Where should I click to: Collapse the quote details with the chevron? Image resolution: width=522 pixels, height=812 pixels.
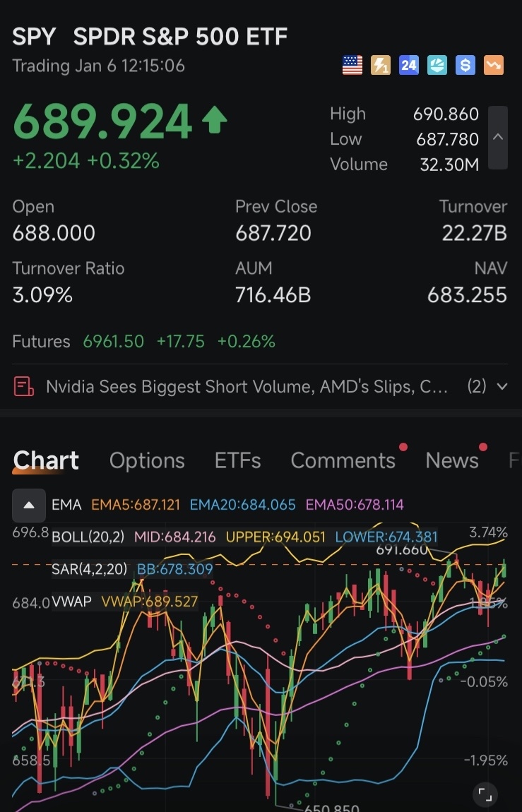pyautogui.click(x=498, y=137)
